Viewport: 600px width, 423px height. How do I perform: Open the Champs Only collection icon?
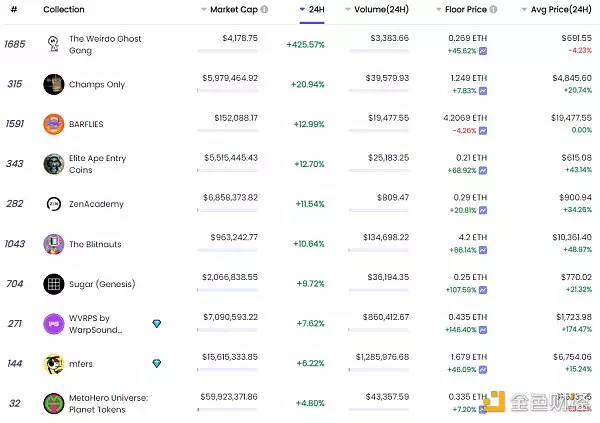53,84
